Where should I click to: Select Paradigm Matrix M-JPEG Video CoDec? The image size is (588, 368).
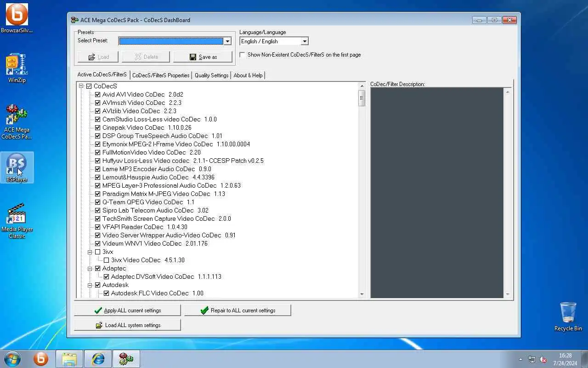pos(164,194)
